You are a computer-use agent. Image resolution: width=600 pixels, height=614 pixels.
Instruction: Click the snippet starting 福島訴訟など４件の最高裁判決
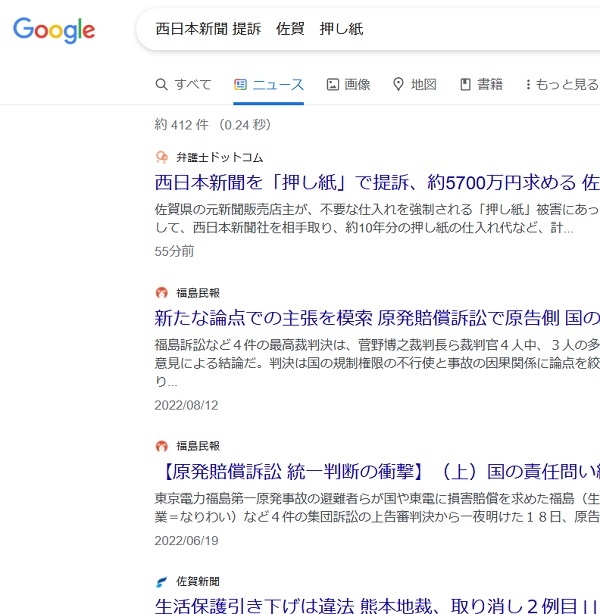tap(377, 363)
